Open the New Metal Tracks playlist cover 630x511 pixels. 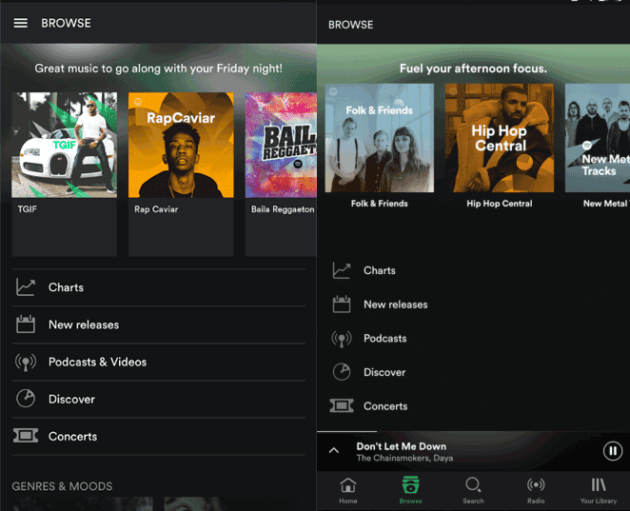point(597,138)
